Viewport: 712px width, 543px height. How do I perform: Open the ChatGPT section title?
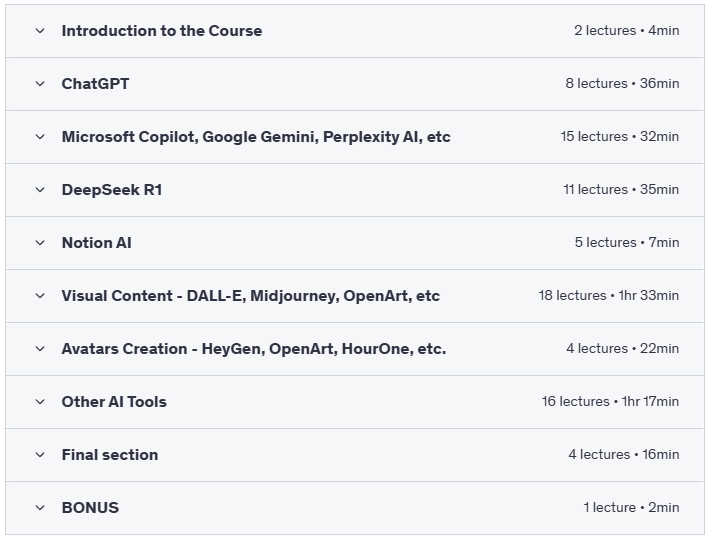95,84
